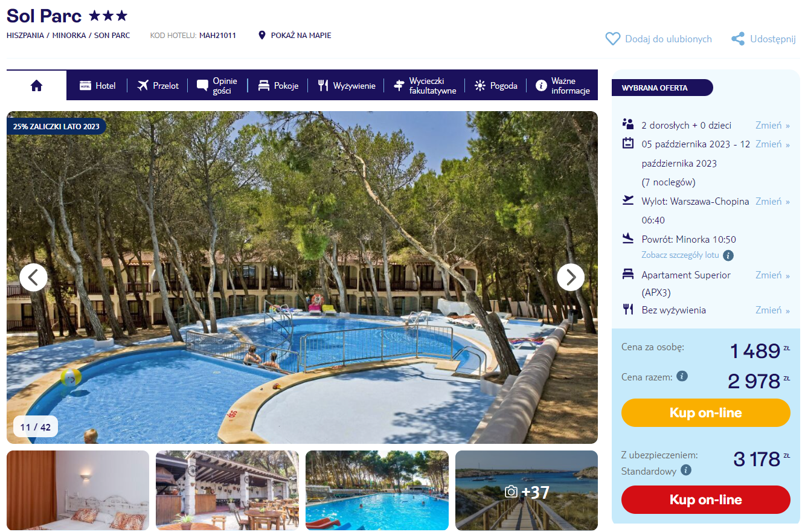Switch to the Wyżywienie tab
Viewport: 805px width, 532px height.
pyautogui.click(x=347, y=86)
